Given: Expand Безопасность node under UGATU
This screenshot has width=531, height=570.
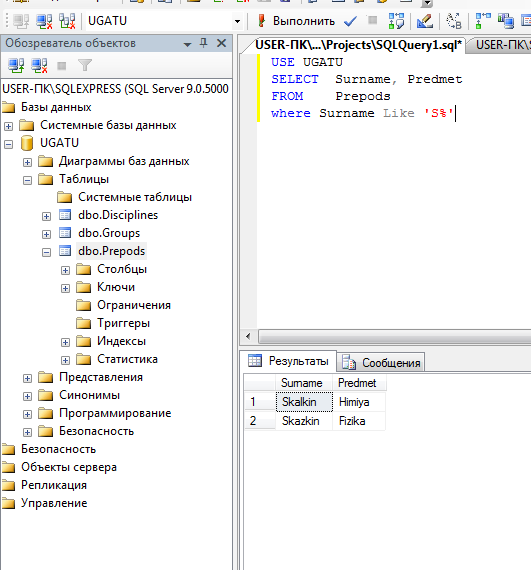Looking at the screenshot, I should pyautogui.click(x=28, y=432).
